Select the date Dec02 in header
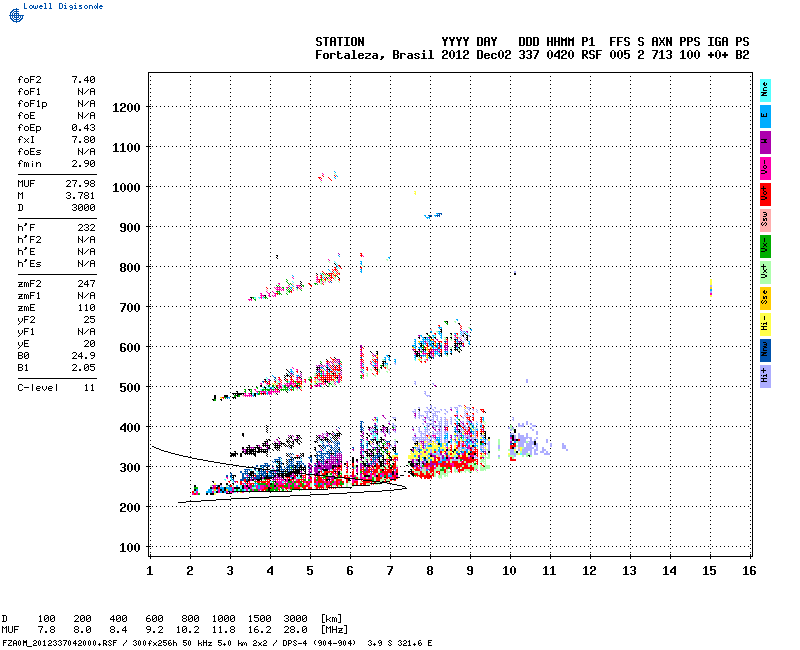Image resolution: width=800 pixels, height=650 pixels. click(x=493, y=55)
